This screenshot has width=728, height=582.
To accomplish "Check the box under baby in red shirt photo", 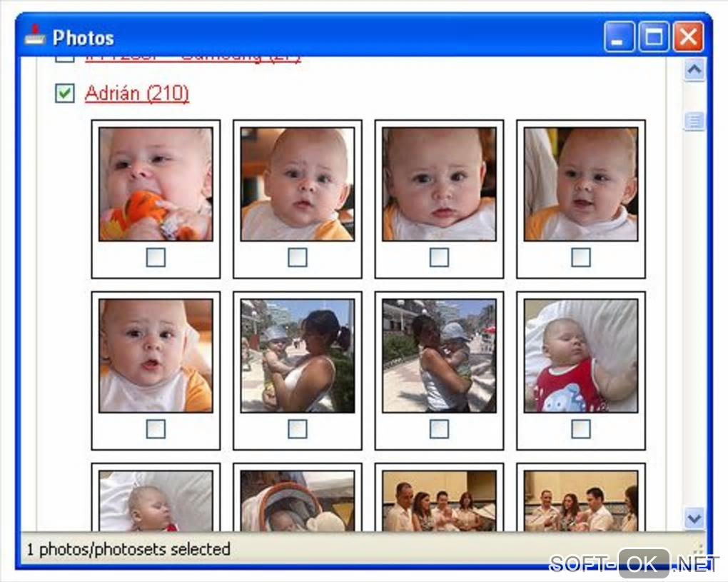I will coord(581,429).
